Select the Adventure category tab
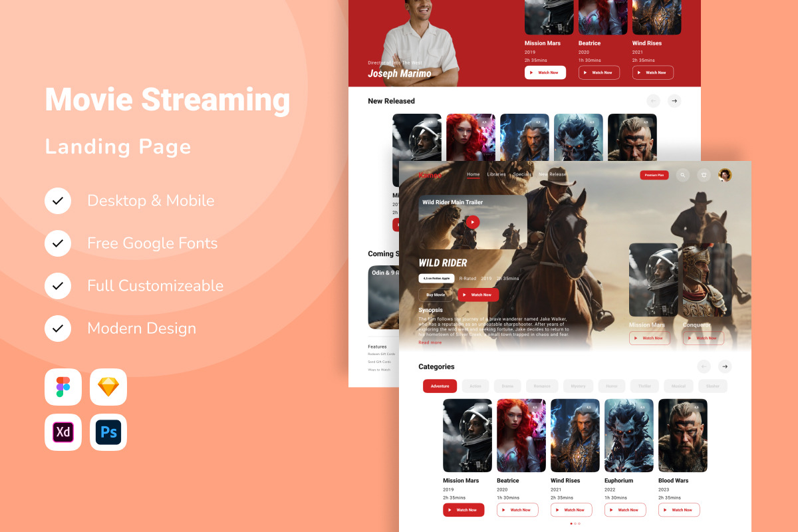 440,386
